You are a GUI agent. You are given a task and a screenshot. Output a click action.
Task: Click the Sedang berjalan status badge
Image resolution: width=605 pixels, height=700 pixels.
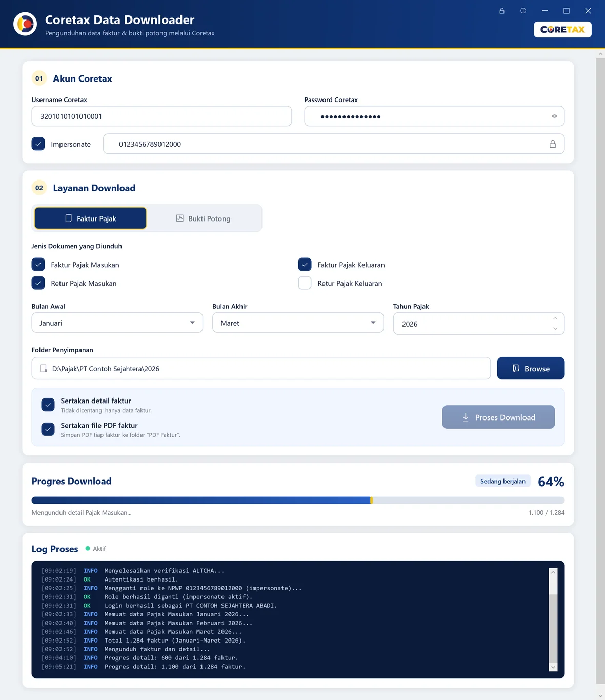point(503,481)
